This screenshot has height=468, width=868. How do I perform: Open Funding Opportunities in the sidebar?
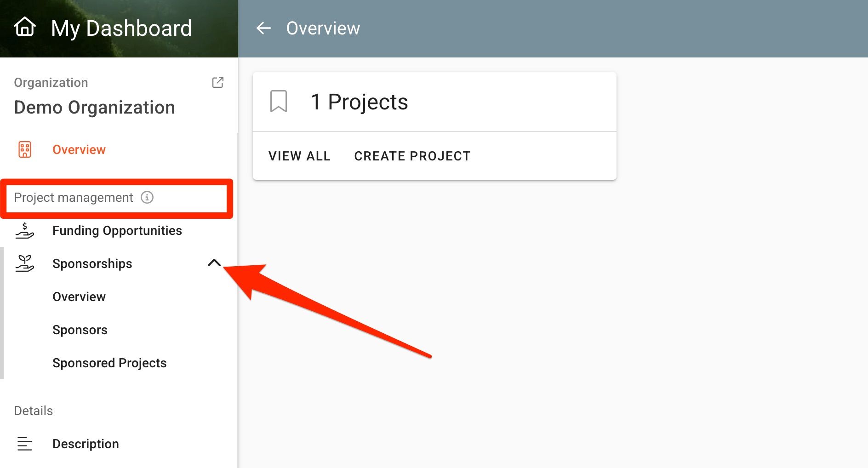(117, 230)
